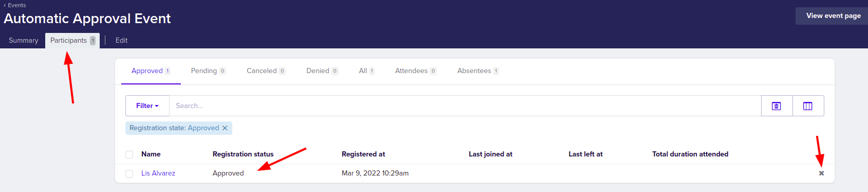The image size is (868, 192).
Task: Switch to the Summary tab
Action: point(24,41)
